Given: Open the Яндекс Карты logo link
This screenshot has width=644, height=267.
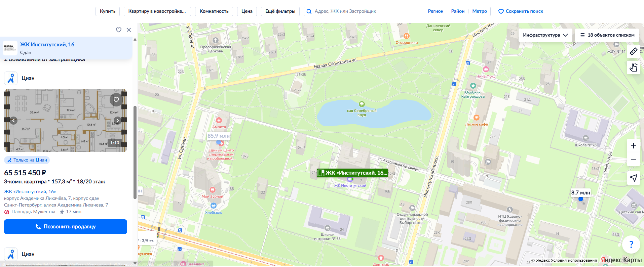Looking at the screenshot, I should pos(621,260).
